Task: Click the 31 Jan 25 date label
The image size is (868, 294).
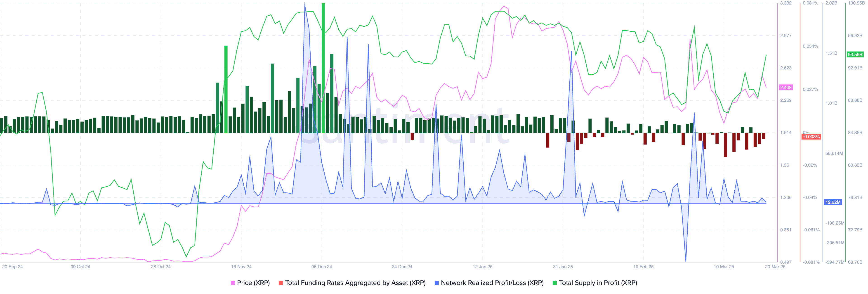Action: 563,267
